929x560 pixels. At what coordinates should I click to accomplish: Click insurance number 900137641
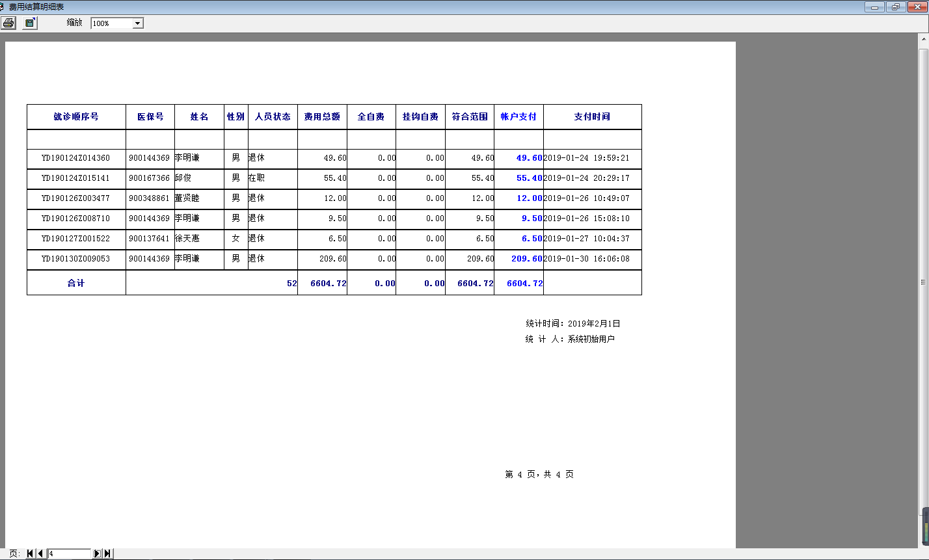click(x=150, y=239)
